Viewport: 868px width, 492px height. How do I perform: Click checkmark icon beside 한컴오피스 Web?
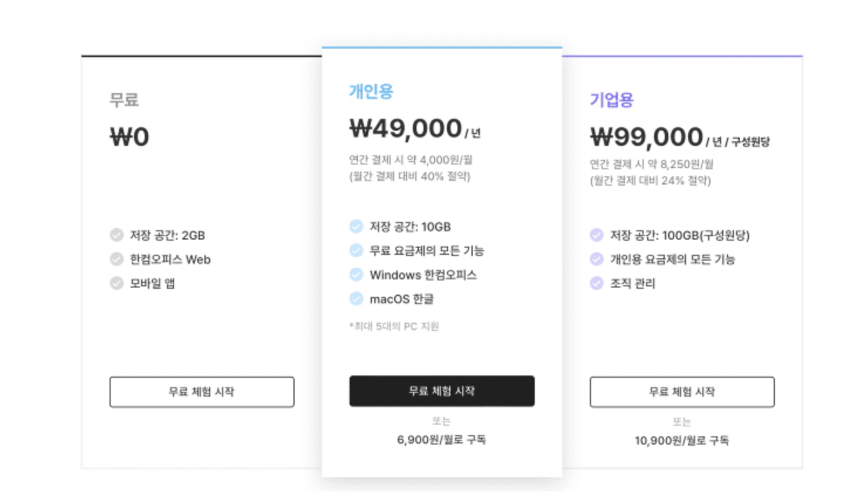[117, 259]
